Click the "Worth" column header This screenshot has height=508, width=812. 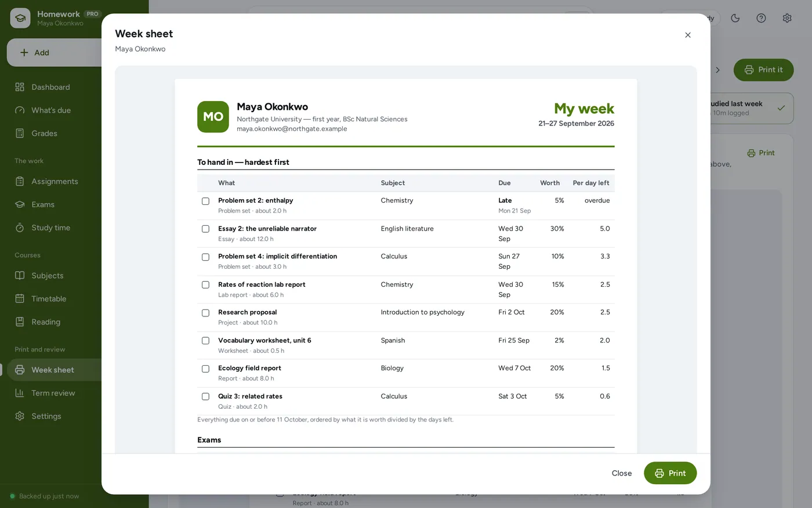coord(550,183)
